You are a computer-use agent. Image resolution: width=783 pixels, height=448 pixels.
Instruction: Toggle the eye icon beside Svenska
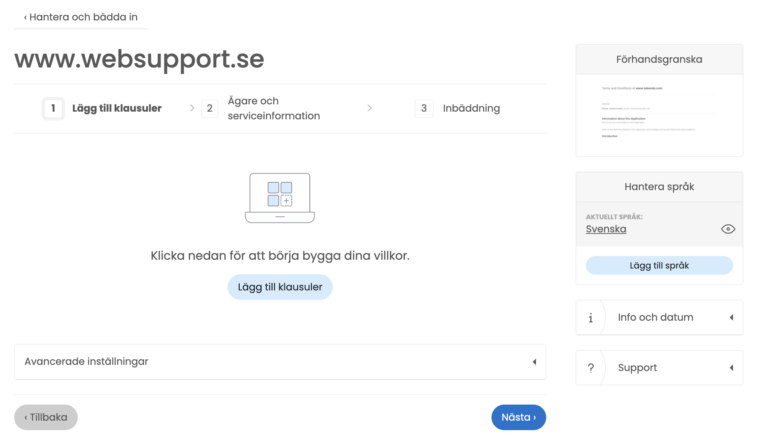click(x=728, y=229)
